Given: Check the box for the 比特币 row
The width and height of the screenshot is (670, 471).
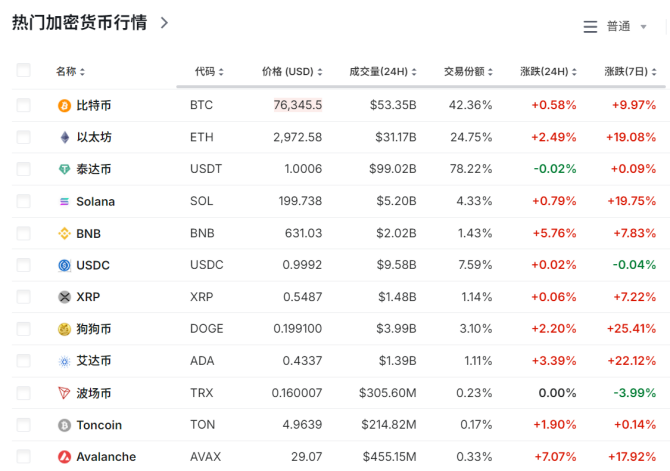Looking at the screenshot, I should coord(24,105).
